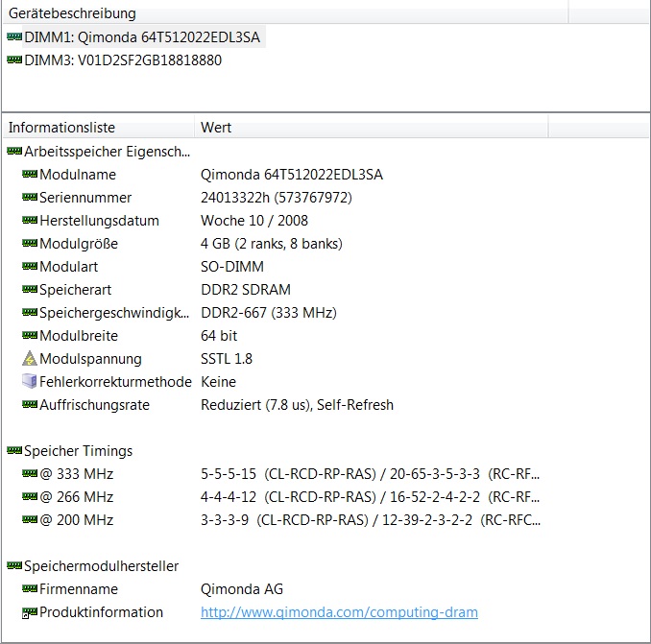Select the Modulspannung label

click(x=90, y=359)
